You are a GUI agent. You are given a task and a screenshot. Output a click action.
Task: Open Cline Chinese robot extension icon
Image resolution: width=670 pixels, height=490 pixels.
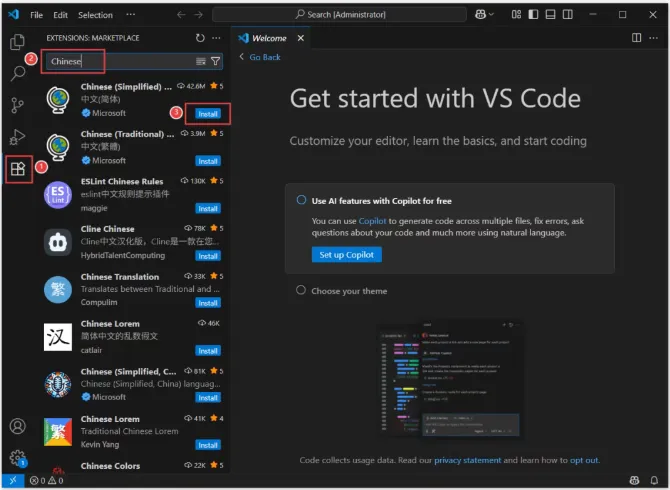(x=58, y=242)
